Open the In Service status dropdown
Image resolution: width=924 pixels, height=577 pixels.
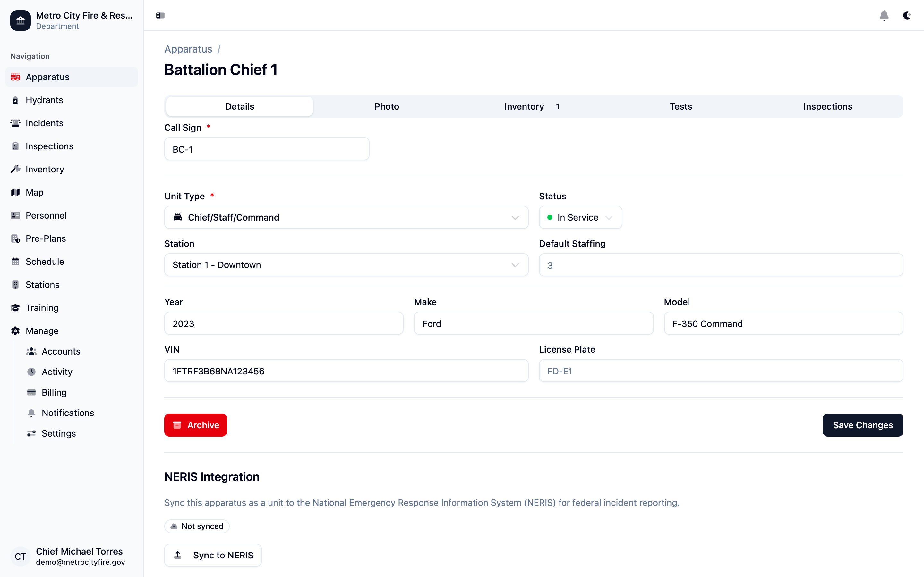click(580, 217)
